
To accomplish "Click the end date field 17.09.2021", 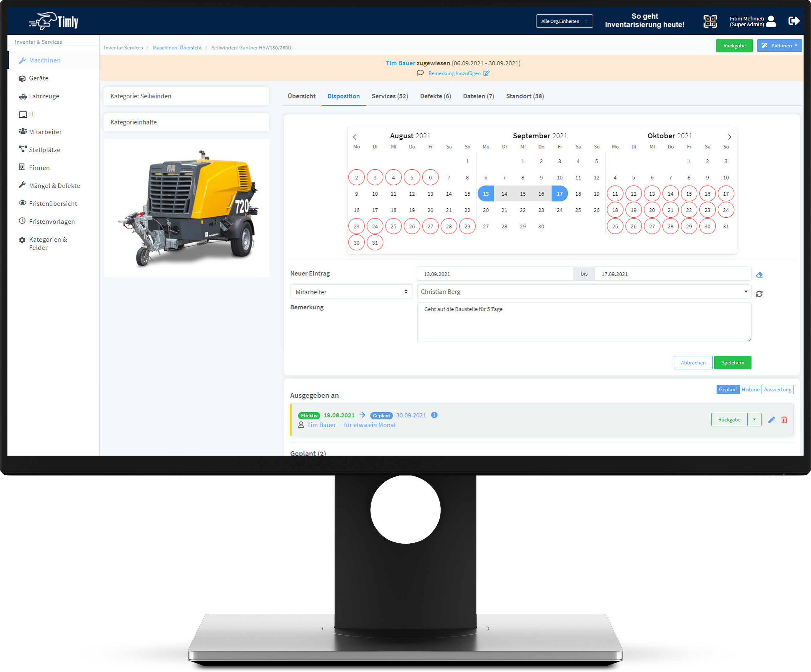I will click(x=672, y=274).
